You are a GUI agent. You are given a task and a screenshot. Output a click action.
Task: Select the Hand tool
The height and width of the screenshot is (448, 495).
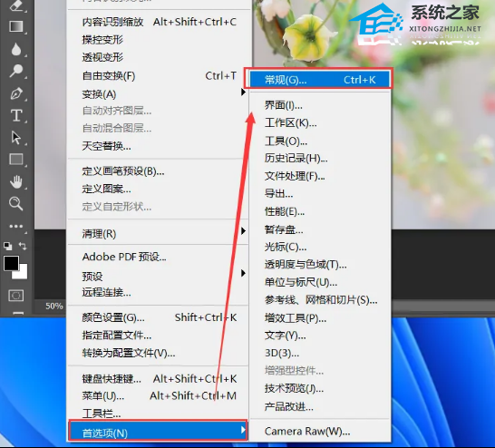[x=15, y=182]
